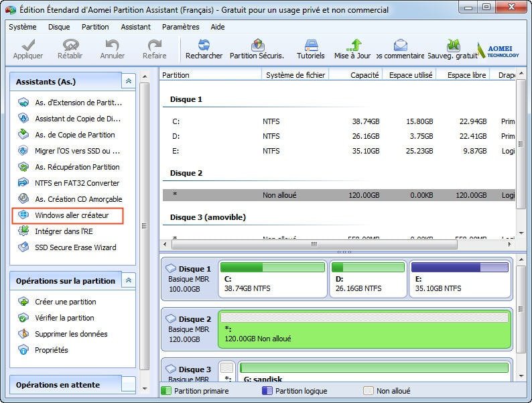This screenshot has width=532, height=403.
Task: Select D: 26.16GB NTFS partition block
Action: pos(368,279)
